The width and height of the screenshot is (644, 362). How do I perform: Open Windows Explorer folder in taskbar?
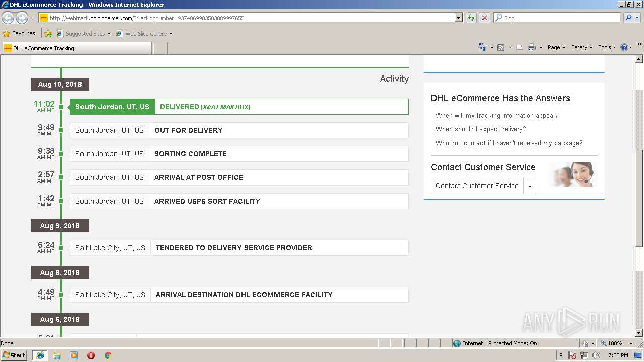point(57,355)
